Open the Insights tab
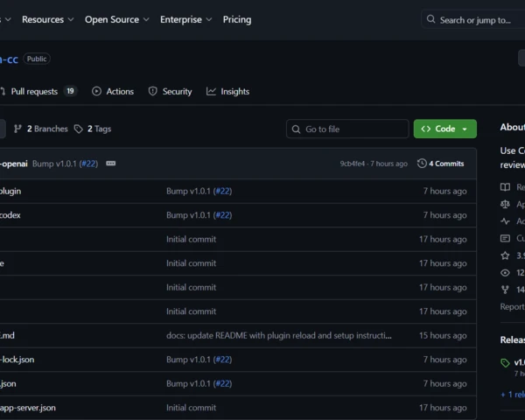Screen dimensions: 525x420 [x=227, y=91]
